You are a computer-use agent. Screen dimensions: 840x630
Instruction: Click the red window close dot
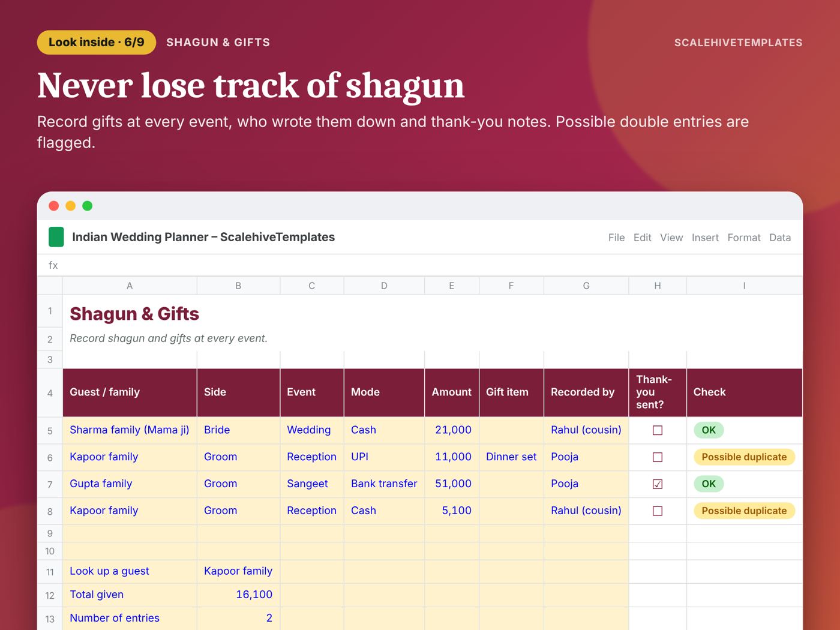click(x=53, y=206)
